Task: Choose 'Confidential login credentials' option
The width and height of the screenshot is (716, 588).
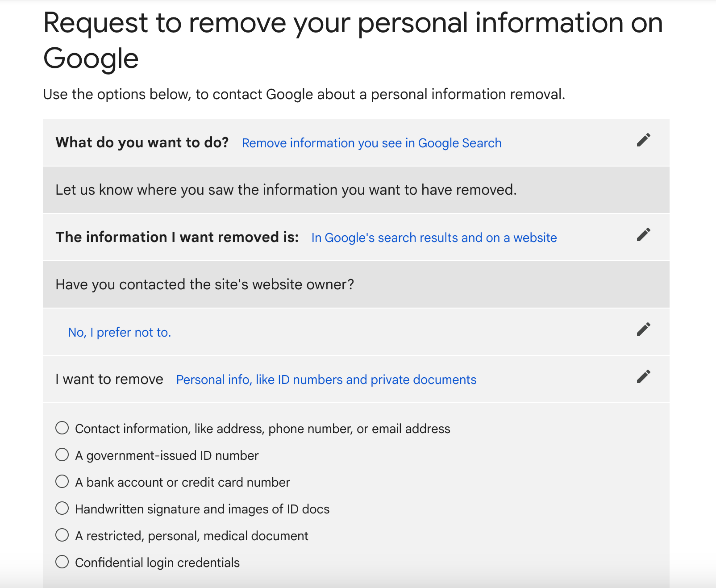Action: pyautogui.click(x=62, y=562)
